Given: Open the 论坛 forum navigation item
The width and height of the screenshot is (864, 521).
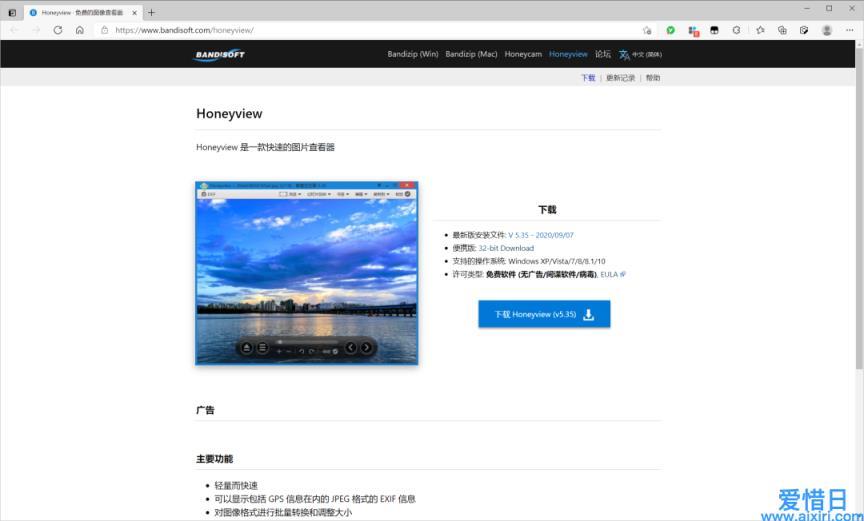Looking at the screenshot, I should coord(603,54).
